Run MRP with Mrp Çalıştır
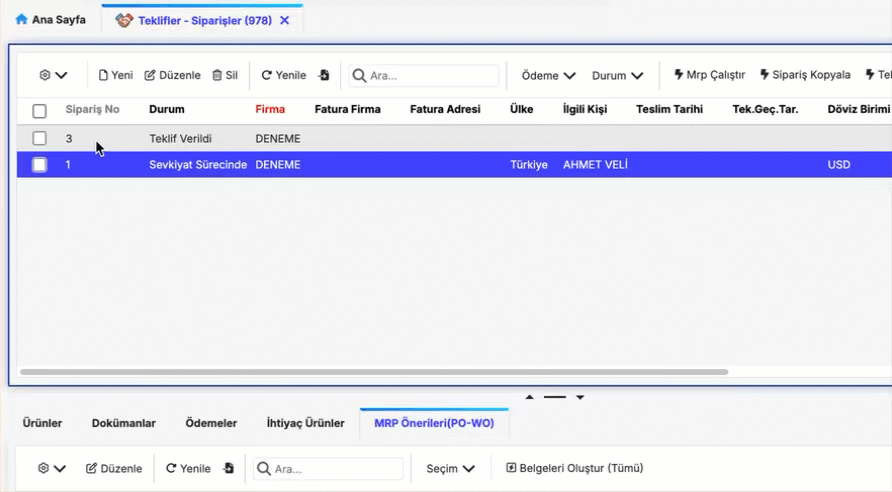This screenshot has width=892, height=492. (709, 75)
